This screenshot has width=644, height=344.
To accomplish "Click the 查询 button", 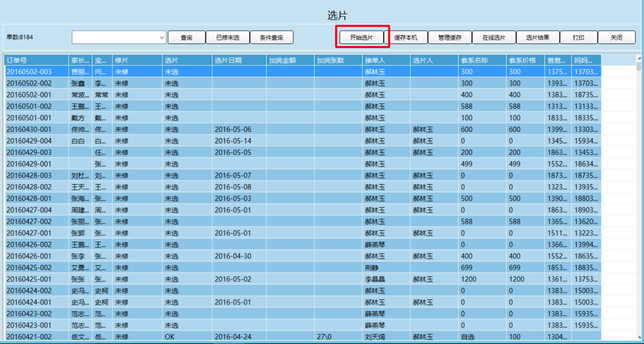I will point(187,38).
